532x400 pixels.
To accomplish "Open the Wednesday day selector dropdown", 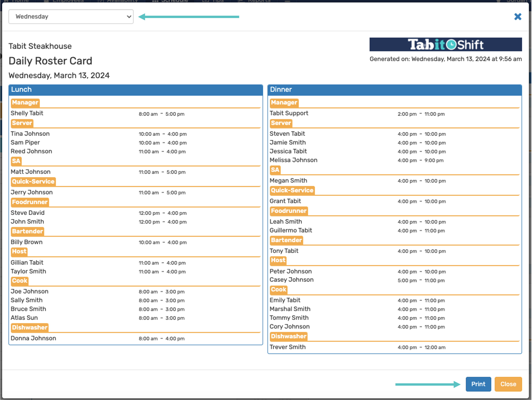I will point(71,17).
